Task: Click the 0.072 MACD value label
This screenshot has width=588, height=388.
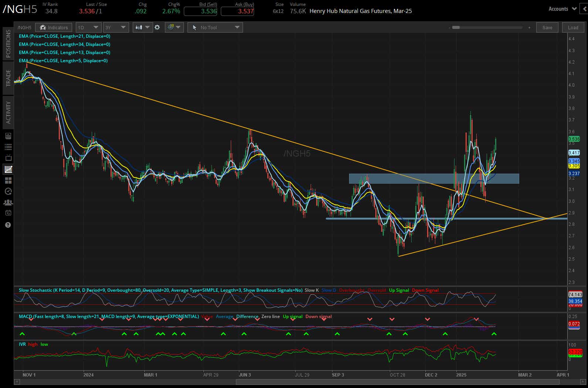Action: (574, 324)
